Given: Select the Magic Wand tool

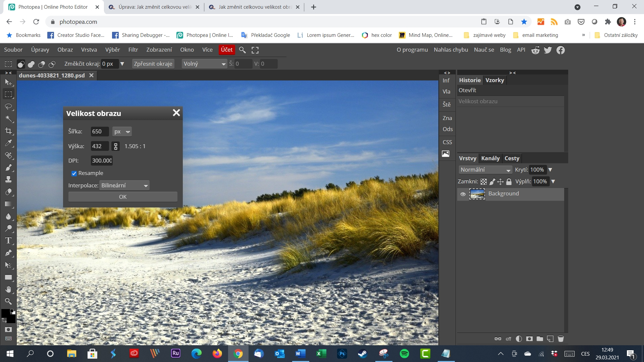Looking at the screenshot, I should pyautogui.click(x=8, y=119).
